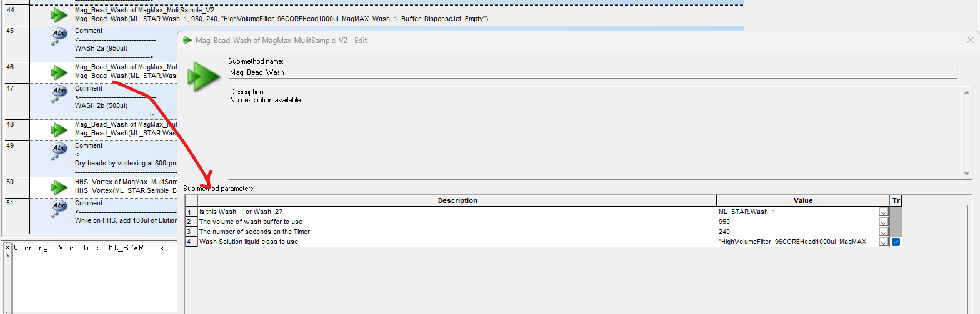Select parameter row number 4
The image size is (980, 314).
pyautogui.click(x=191, y=242)
